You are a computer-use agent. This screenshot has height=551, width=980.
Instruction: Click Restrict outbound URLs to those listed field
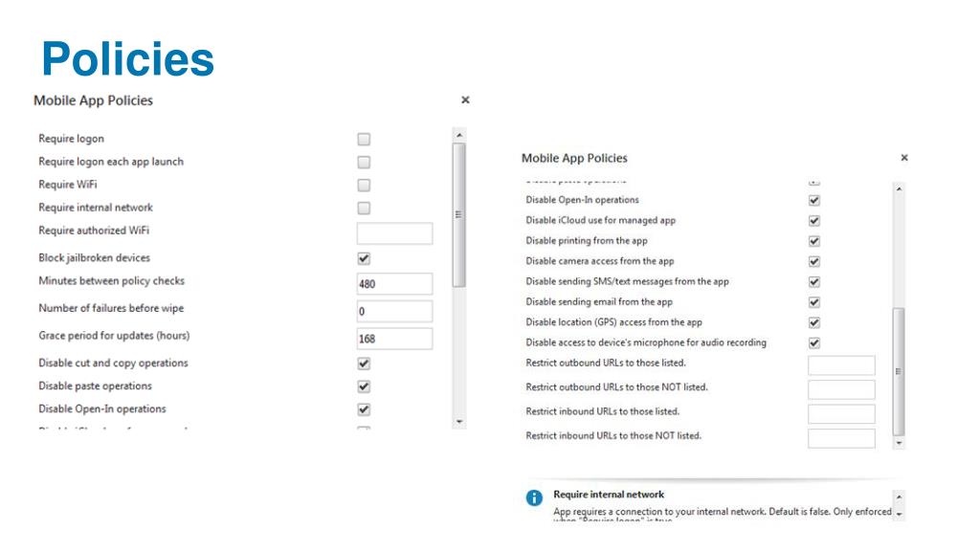841,365
